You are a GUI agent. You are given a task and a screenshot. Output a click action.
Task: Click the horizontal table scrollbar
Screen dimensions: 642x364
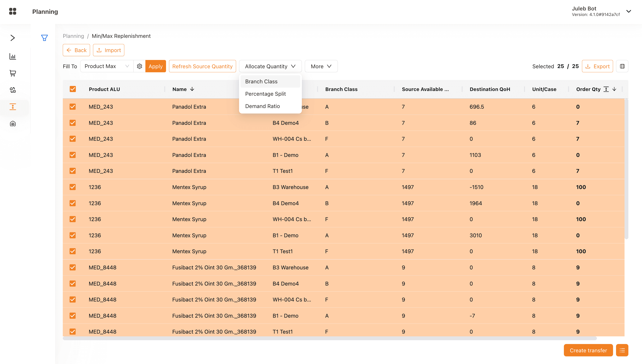click(x=330, y=338)
